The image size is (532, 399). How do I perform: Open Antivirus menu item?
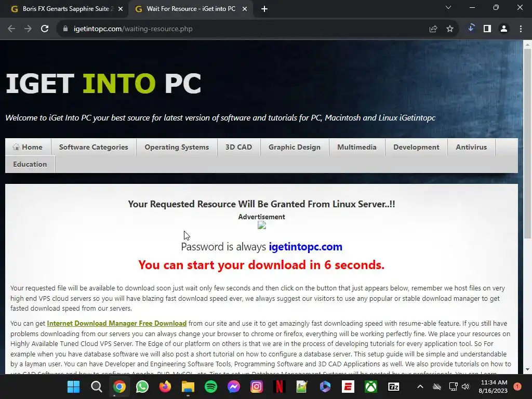(x=471, y=147)
